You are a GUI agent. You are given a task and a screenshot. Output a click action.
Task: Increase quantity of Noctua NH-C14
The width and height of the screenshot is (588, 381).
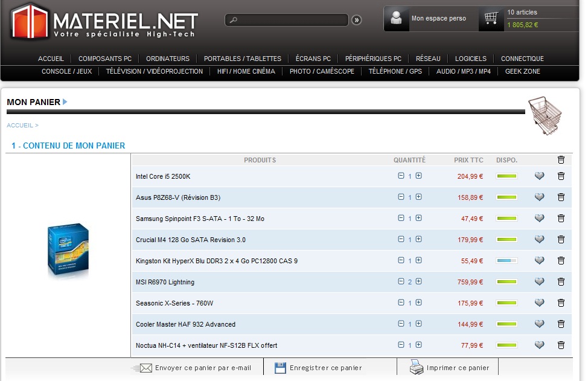point(418,345)
